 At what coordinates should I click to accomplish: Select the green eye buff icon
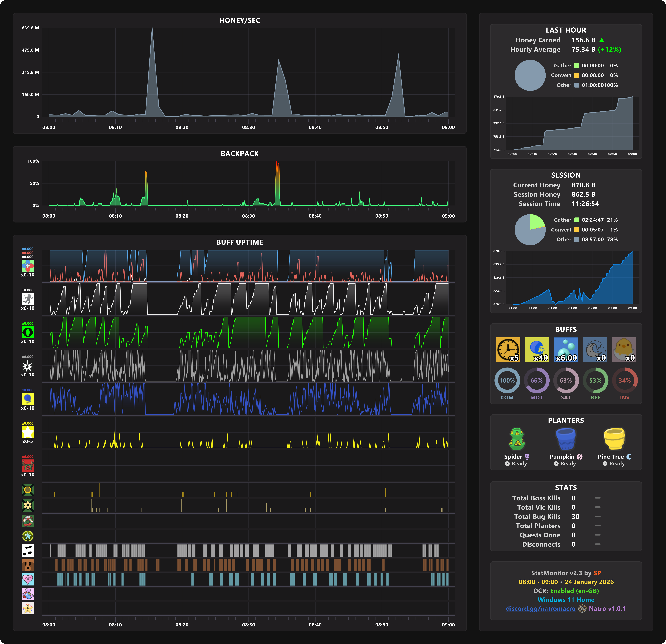tap(28, 332)
